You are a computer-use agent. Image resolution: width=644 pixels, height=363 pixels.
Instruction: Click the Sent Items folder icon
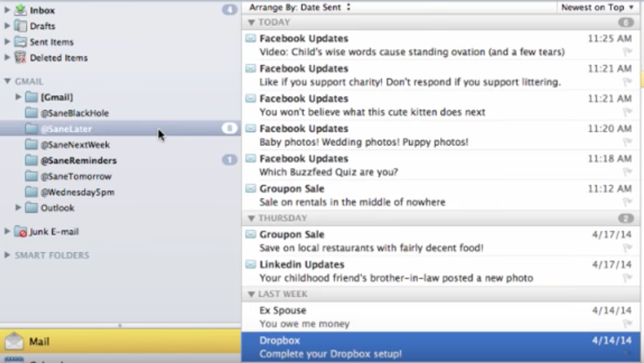[x=20, y=42]
